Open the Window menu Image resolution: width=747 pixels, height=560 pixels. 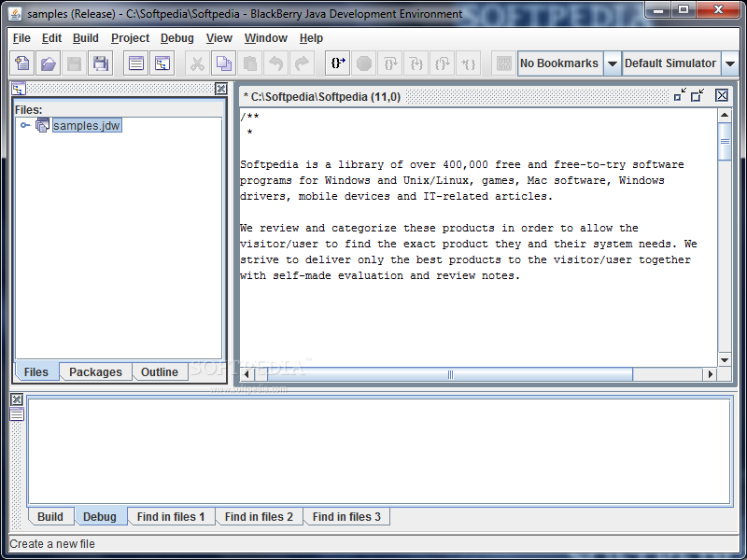266,38
